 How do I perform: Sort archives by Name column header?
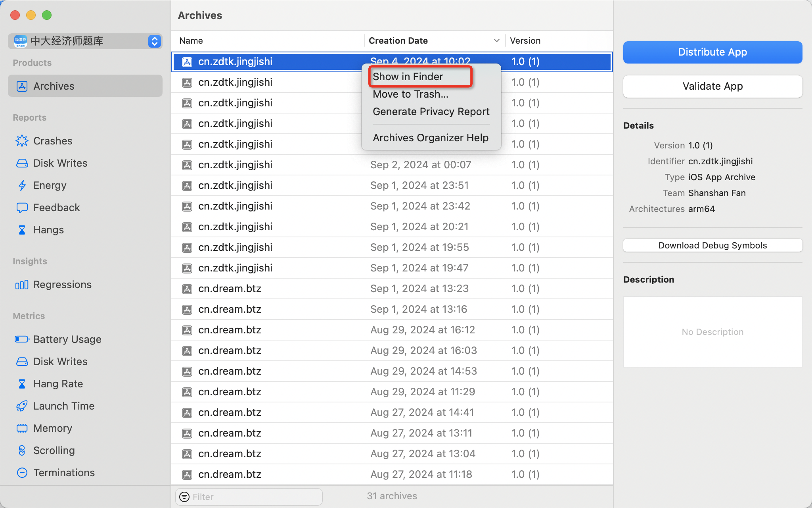(191, 40)
